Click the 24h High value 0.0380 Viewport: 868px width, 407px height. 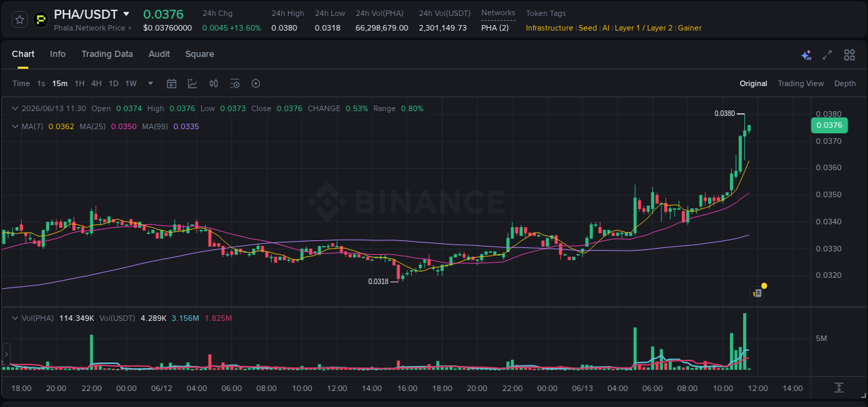[x=284, y=28]
